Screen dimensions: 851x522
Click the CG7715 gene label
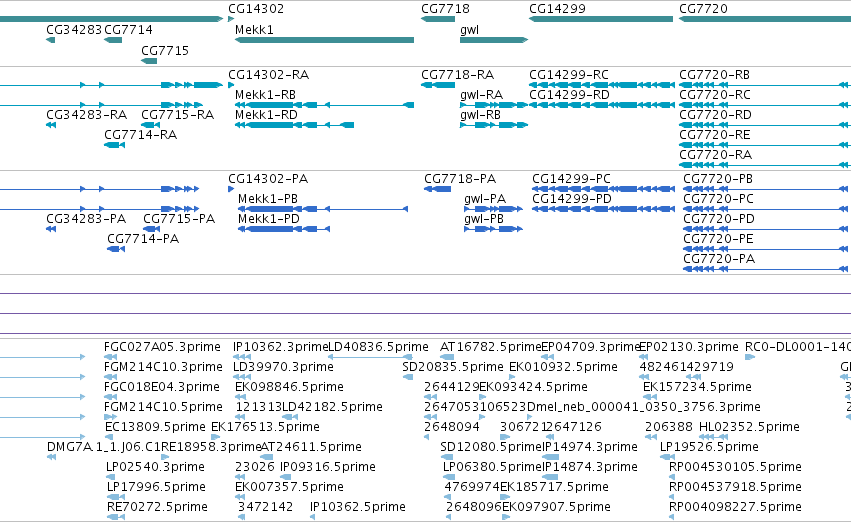pyautogui.click(x=165, y=50)
